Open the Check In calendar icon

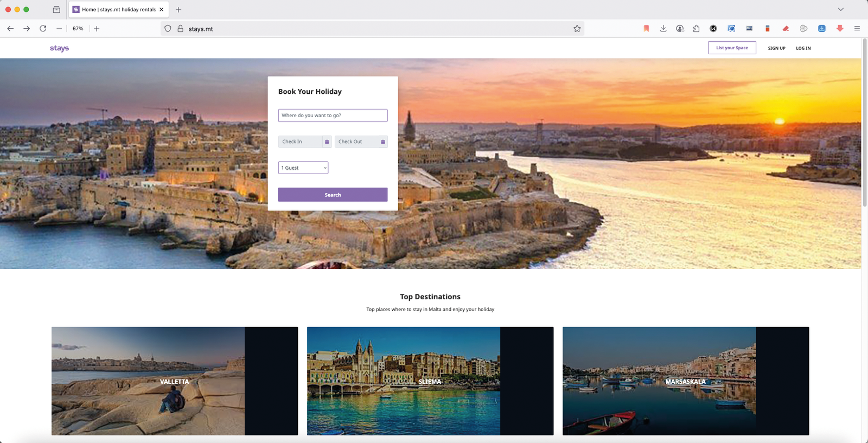327,142
